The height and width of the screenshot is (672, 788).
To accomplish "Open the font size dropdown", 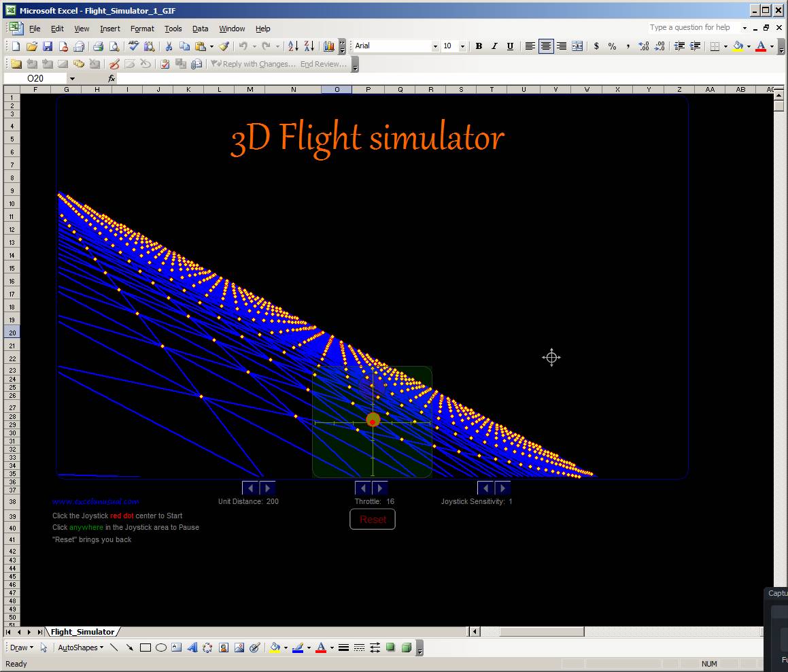I will (462, 46).
